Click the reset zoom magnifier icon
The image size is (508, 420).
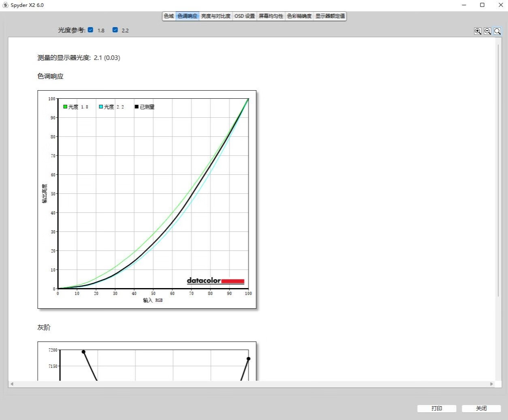coord(497,31)
